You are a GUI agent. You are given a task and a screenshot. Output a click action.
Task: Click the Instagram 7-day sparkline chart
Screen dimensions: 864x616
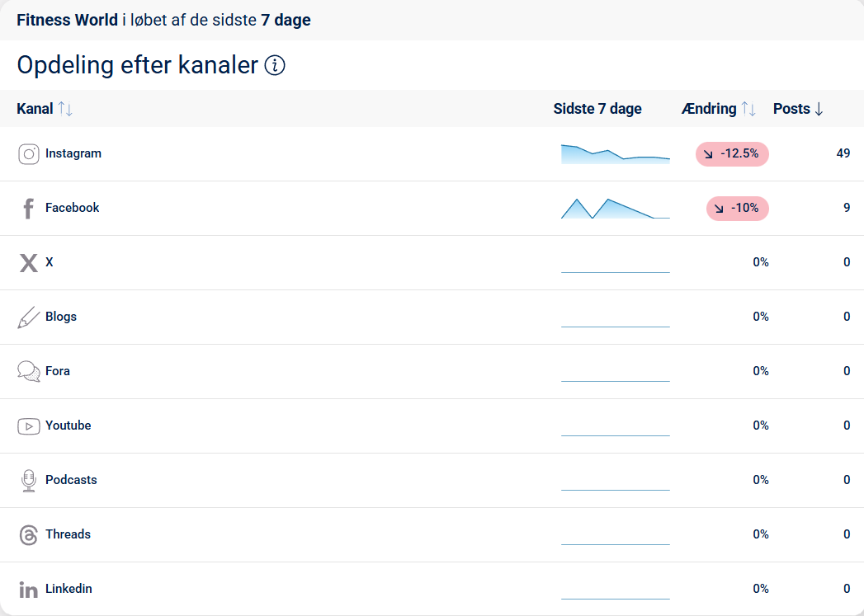tap(616, 155)
